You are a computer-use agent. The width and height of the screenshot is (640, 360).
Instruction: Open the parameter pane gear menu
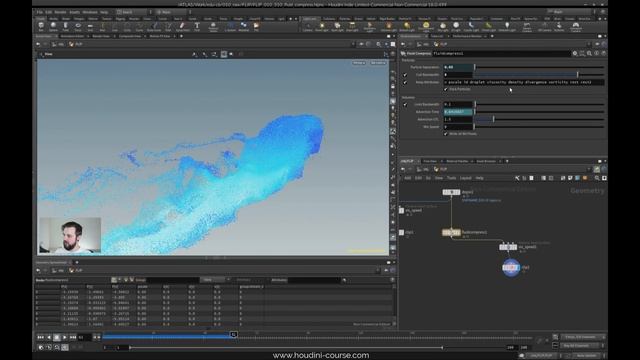[x=575, y=53]
